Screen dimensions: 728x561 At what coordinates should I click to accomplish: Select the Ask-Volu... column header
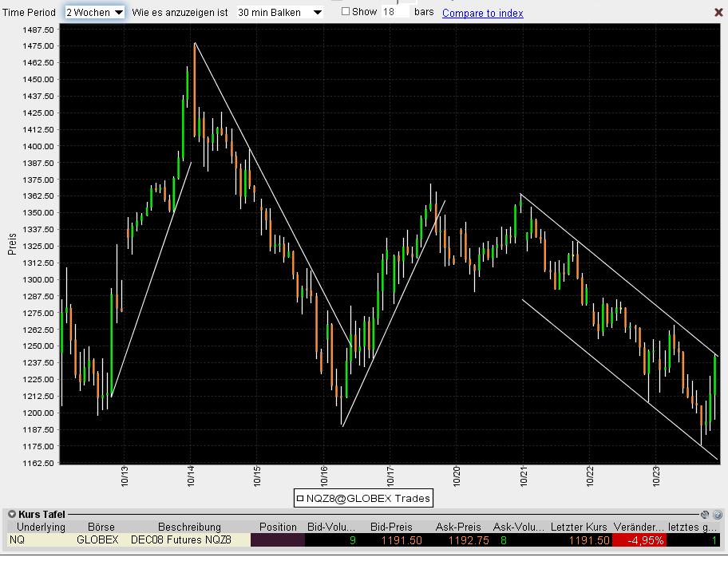pos(518,527)
